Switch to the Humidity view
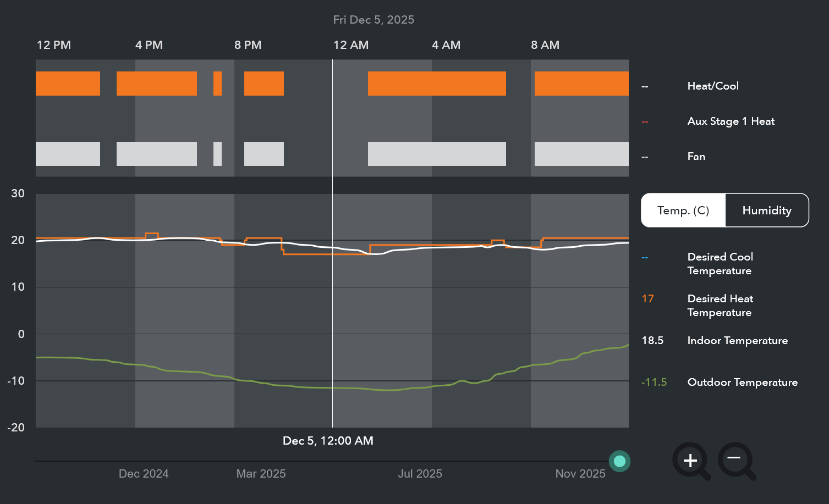The height and width of the screenshot is (504, 829). click(766, 211)
